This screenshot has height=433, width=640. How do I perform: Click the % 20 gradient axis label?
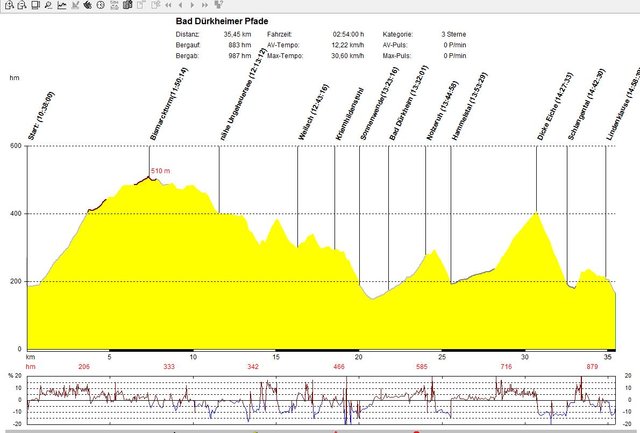pos(15,376)
